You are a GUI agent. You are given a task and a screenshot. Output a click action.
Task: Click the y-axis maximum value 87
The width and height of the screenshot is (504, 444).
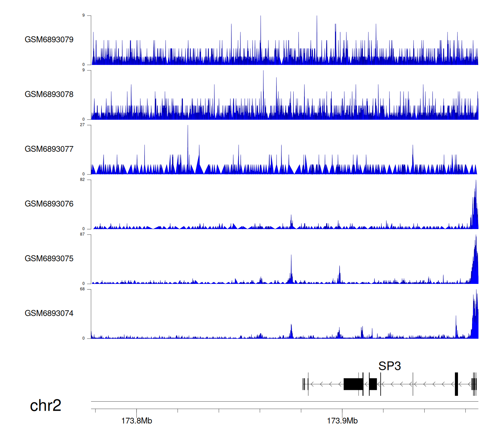click(82, 234)
